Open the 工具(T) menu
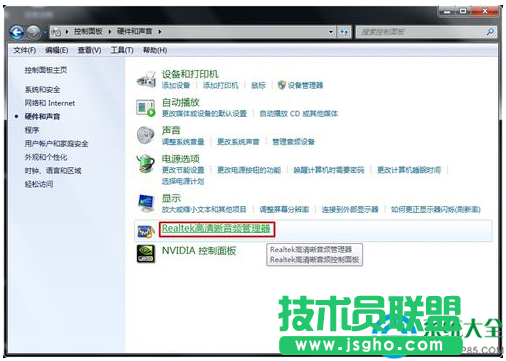Image resolution: width=506 pixels, height=361 pixels. coord(122,50)
